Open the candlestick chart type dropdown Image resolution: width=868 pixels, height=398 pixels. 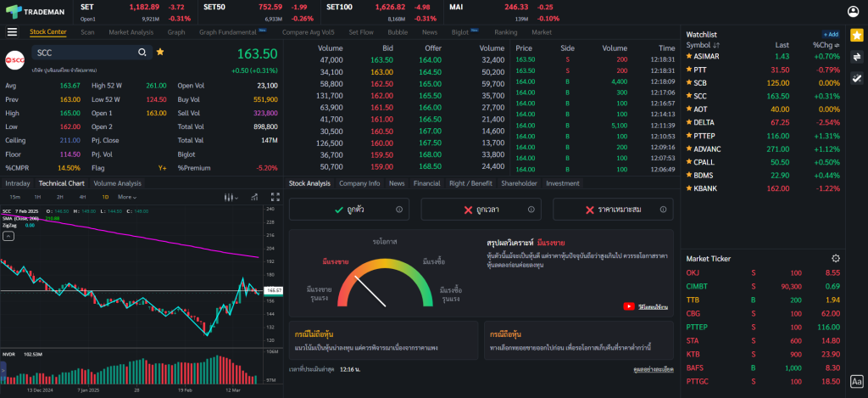(x=229, y=197)
